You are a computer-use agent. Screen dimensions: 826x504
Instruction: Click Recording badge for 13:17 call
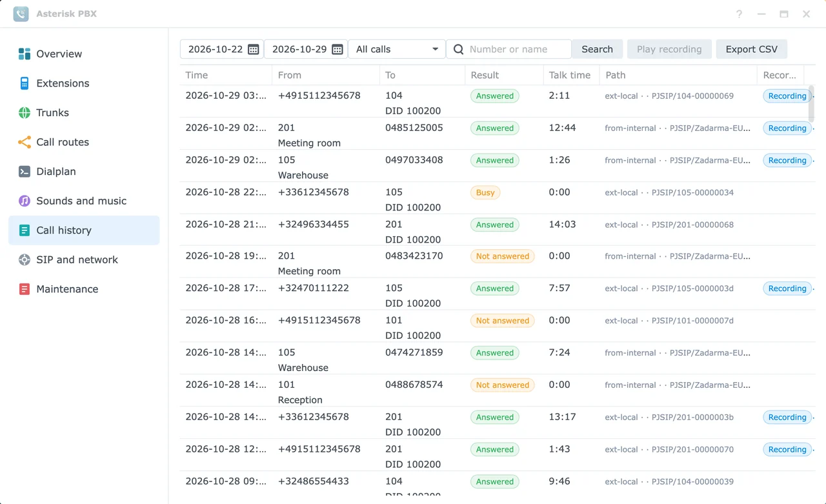787,418
